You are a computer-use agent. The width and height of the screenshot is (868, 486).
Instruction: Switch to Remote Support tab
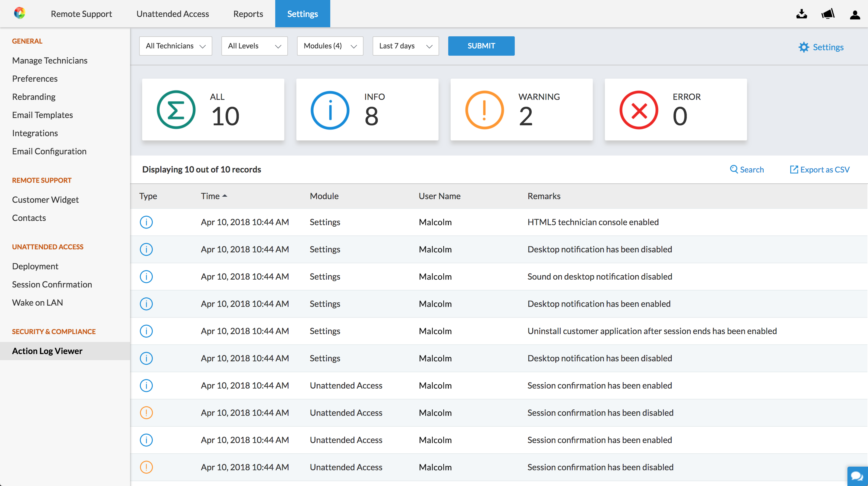[x=81, y=14]
